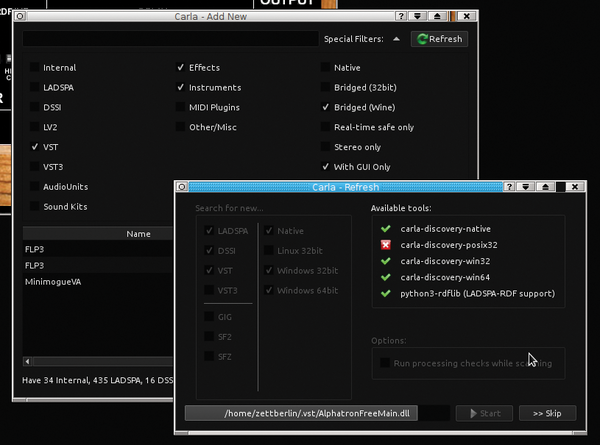This screenshot has width=600, height=445.
Task: Click green check next to carla-discovery-win64
Action: pyautogui.click(x=386, y=277)
